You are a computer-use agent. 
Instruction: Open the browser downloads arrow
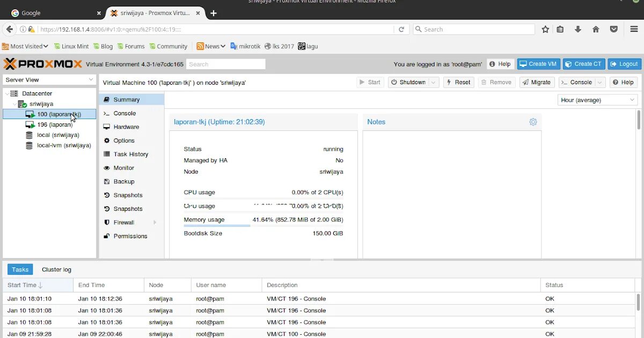(x=578, y=30)
